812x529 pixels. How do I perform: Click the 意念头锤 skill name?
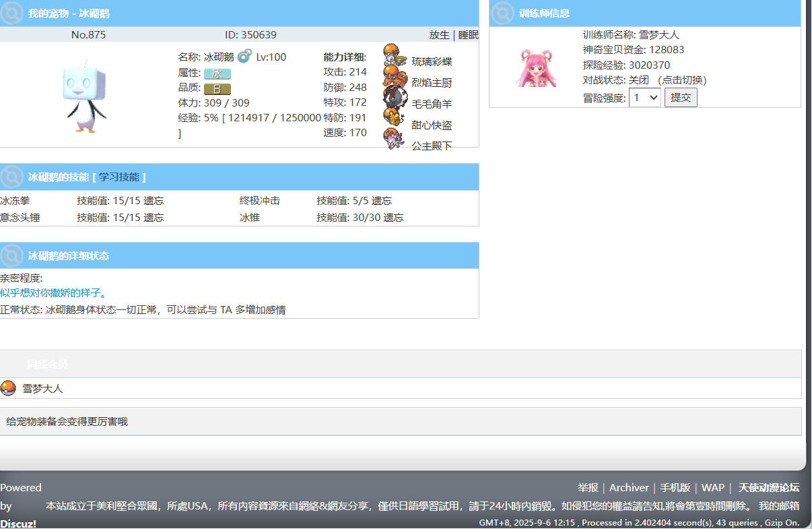(x=20, y=218)
